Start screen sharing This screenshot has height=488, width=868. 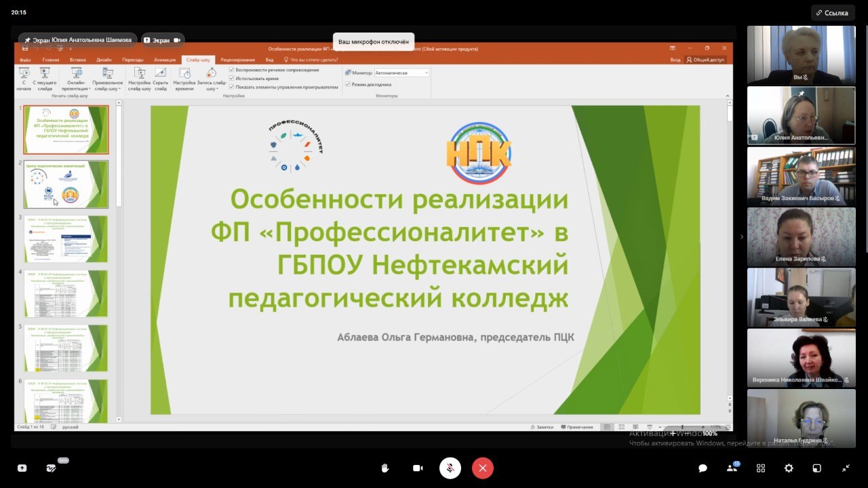[x=22, y=468]
